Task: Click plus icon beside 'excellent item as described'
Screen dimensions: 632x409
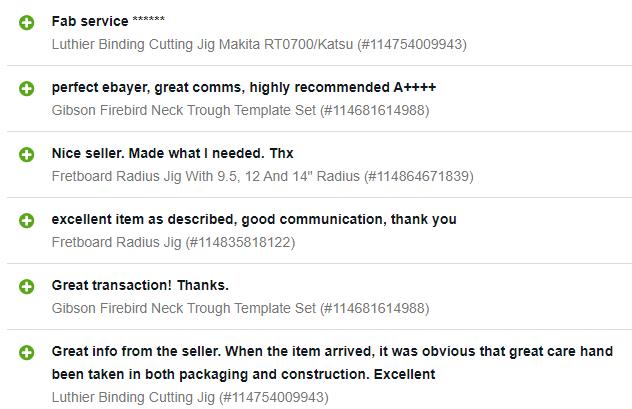Action: pos(27,220)
